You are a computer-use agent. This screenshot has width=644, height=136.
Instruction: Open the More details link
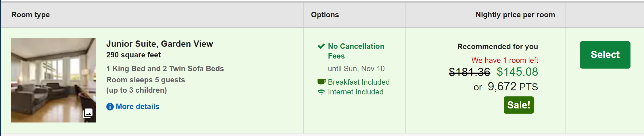coord(137,106)
